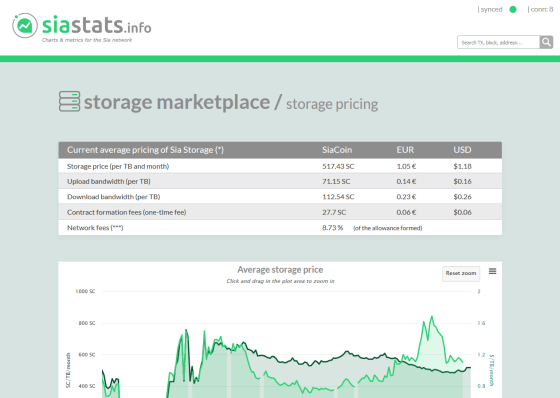Click the green synced status indicator
This screenshot has width=560, height=398.
pyautogui.click(x=513, y=10)
